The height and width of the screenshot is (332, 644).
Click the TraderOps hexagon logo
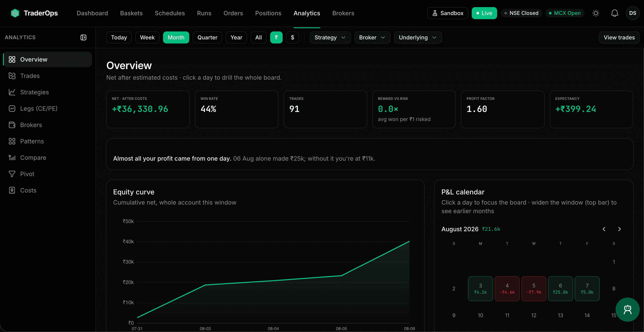tap(15, 13)
